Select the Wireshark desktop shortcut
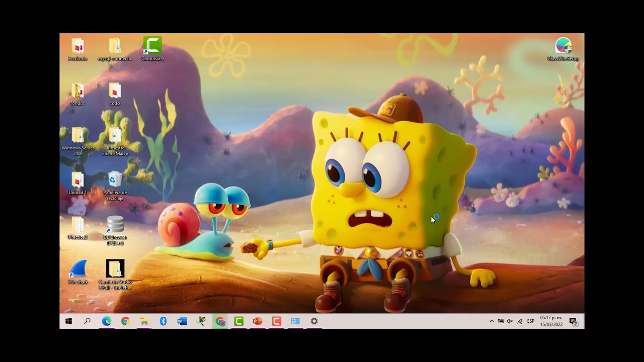Viewport: 644px width, 362px height. pos(77,273)
